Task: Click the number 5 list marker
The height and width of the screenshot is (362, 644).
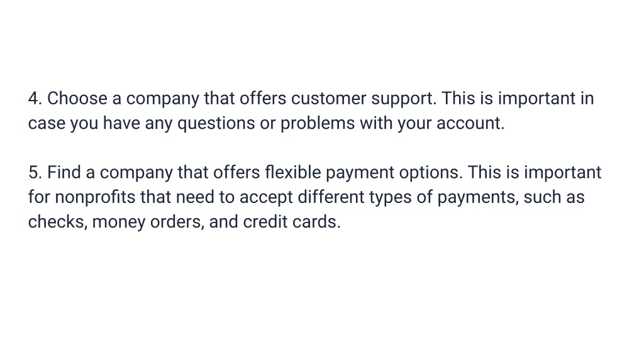Action: [35, 172]
